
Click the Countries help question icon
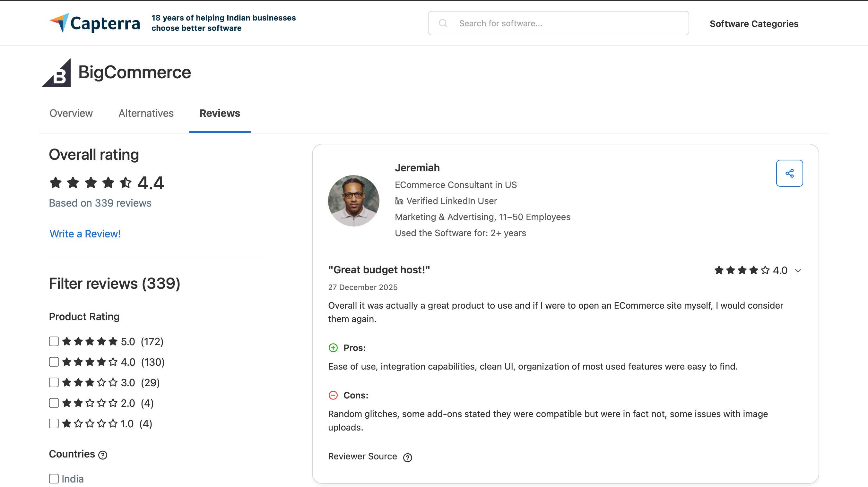[102, 455]
